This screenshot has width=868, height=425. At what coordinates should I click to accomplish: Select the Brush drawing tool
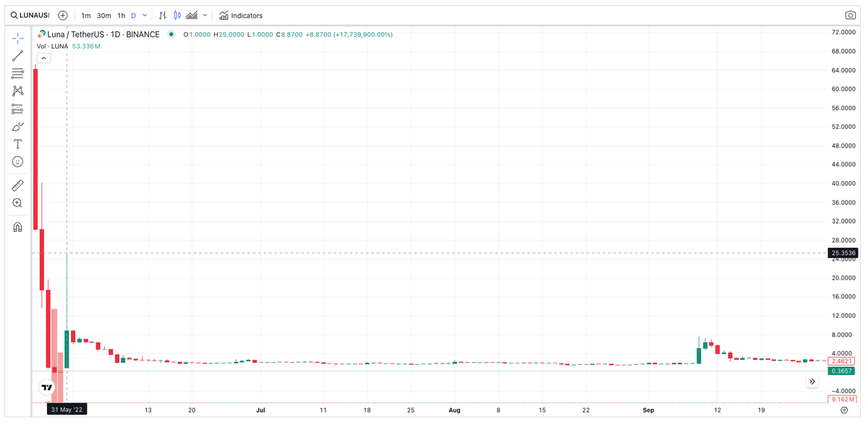(18, 127)
